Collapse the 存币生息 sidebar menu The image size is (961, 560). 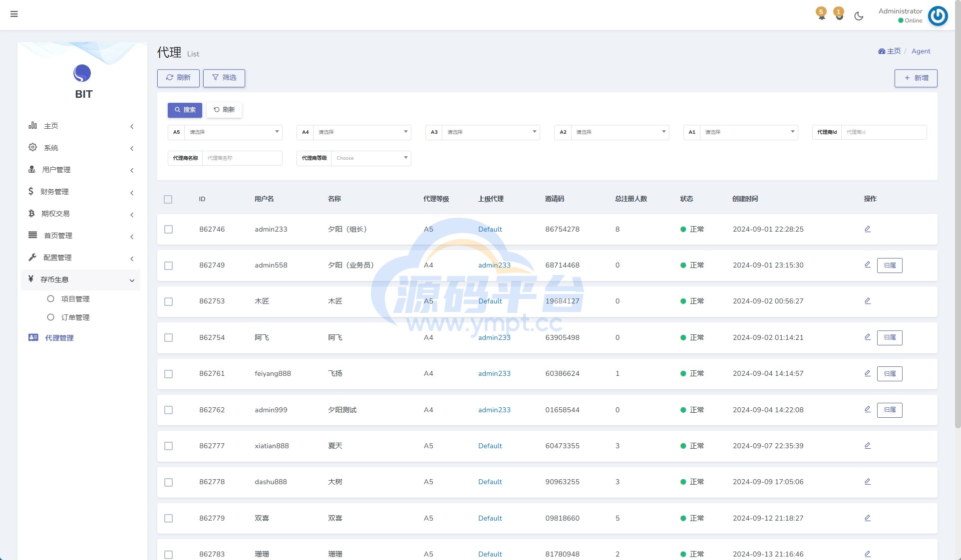pos(81,280)
